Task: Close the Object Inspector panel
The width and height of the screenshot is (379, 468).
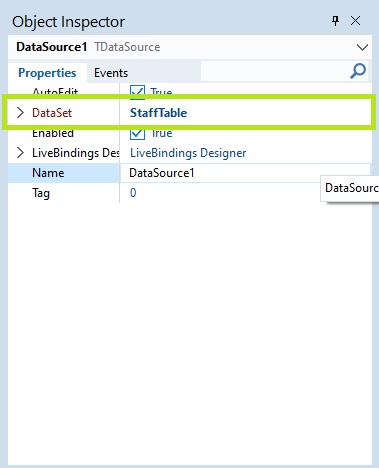Action: (356, 21)
